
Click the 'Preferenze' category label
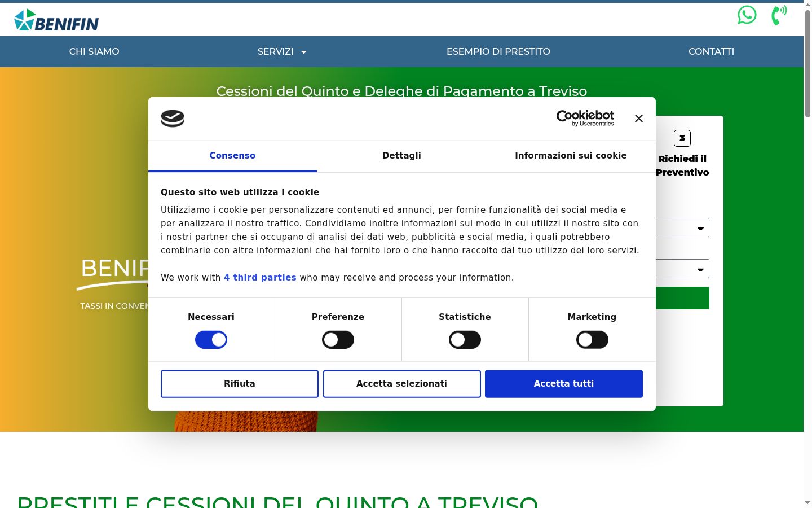pos(338,317)
